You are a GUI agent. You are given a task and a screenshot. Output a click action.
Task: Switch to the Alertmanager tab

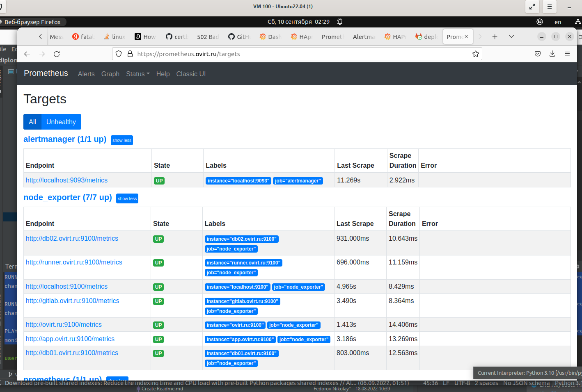(x=364, y=36)
